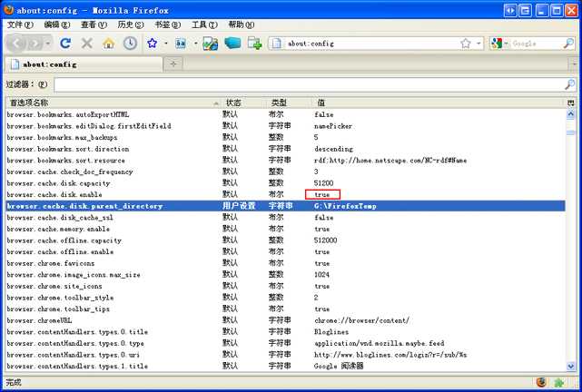Open the history clock icon

pos(130,44)
